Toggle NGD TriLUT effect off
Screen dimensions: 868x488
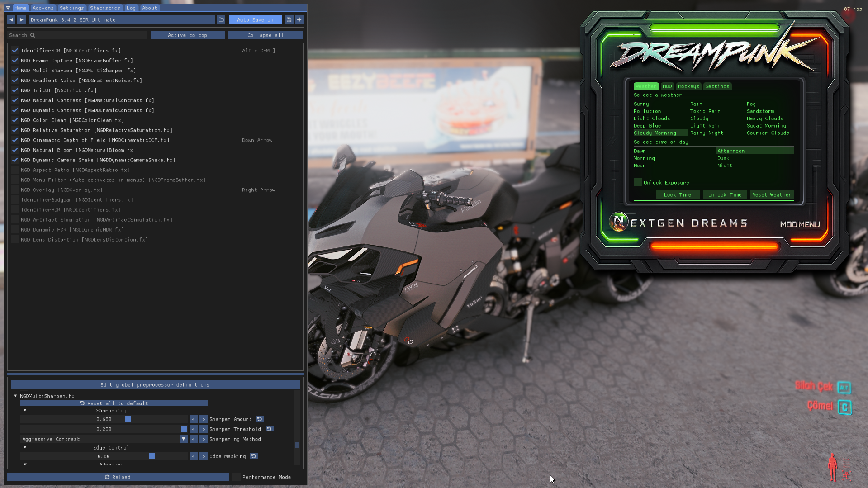pos(15,90)
